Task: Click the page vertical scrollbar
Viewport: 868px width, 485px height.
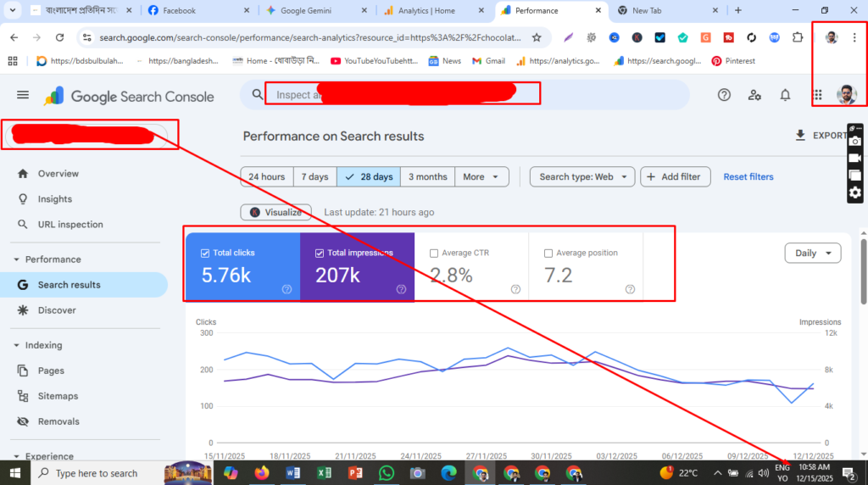Action: tap(864, 271)
